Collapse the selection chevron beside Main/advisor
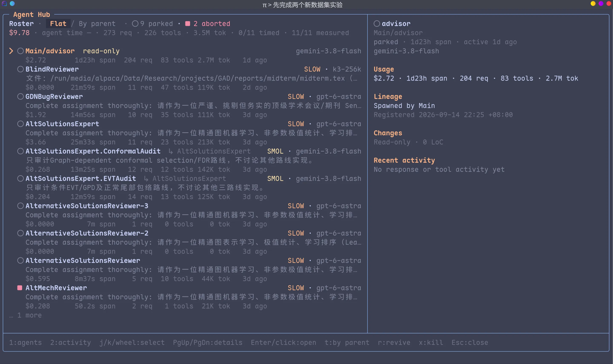The image size is (613, 364). tap(11, 51)
